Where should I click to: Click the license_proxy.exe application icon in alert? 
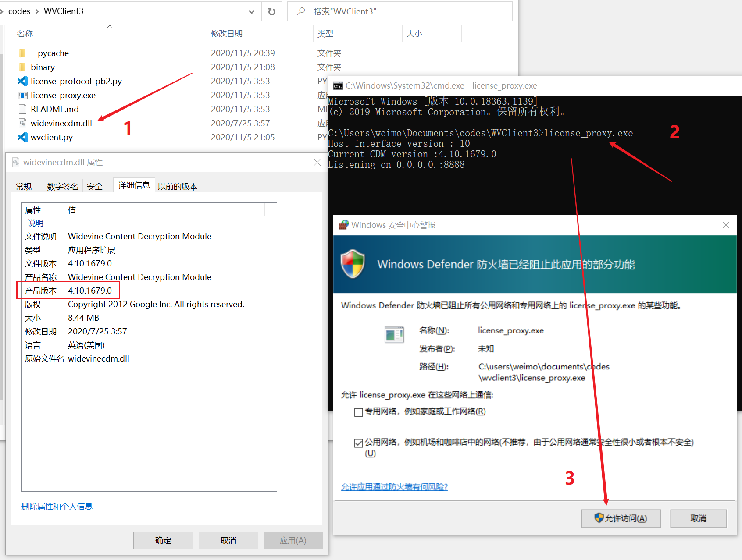[394, 335]
